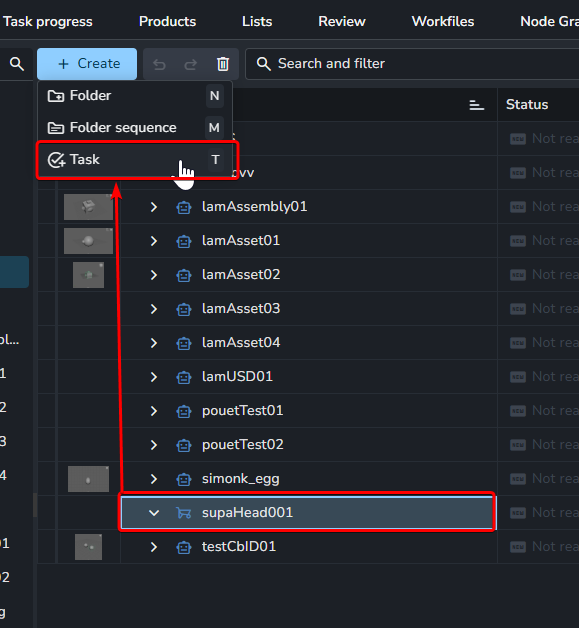579x628 pixels.
Task: Collapse the supaHead001 folder
Action: click(154, 513)
